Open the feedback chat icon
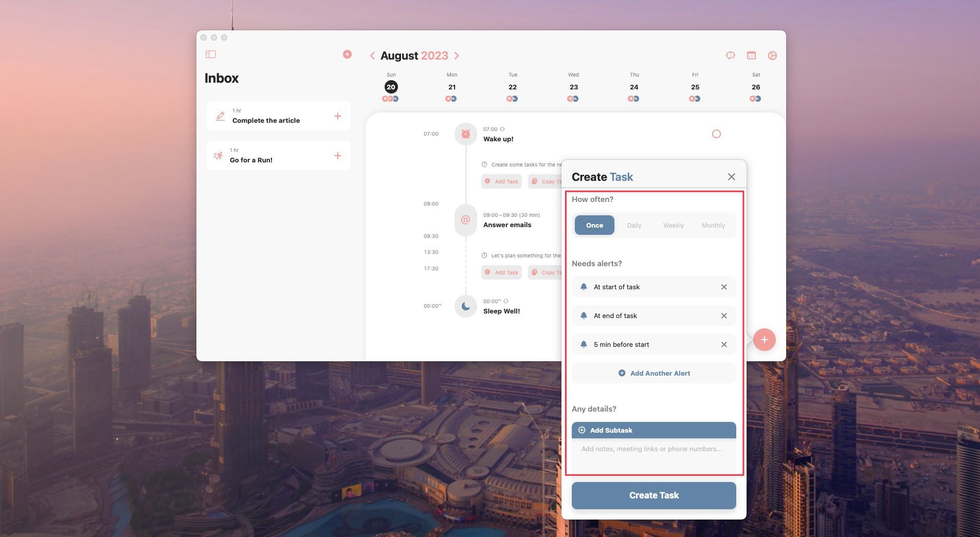The height and width of the screenshot is (537, 980). (x=731, y=55)
